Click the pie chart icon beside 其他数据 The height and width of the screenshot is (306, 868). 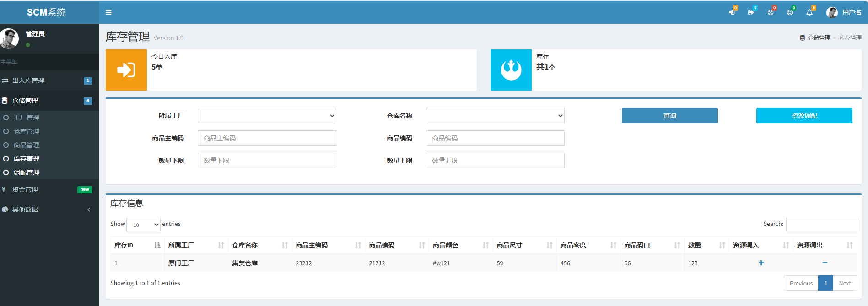[5, 209]
